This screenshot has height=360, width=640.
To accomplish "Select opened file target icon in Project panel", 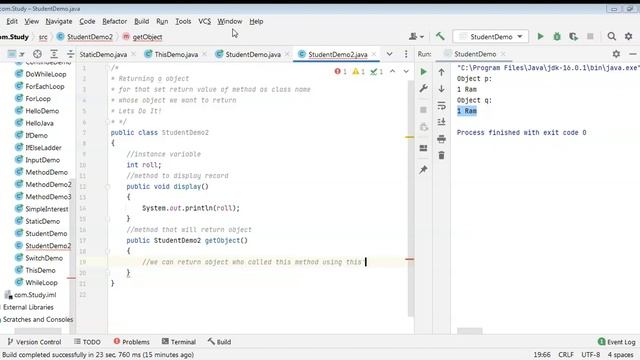I will tap(37, 54).
